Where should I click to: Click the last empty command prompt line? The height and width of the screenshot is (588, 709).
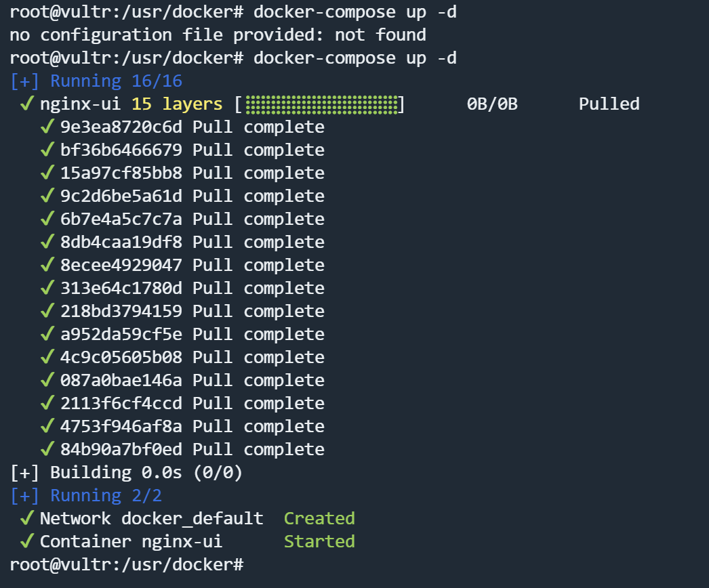tap(126, 565)
